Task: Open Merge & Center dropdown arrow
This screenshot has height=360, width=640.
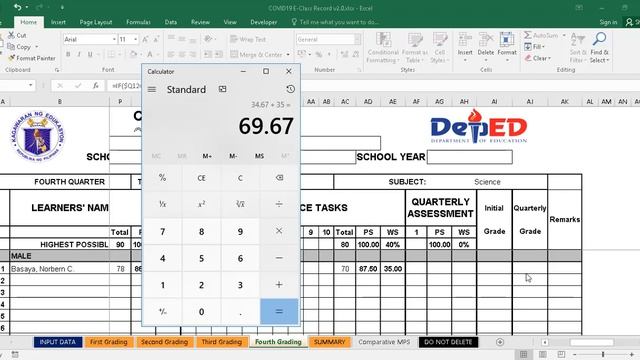Action: (288, 54)
